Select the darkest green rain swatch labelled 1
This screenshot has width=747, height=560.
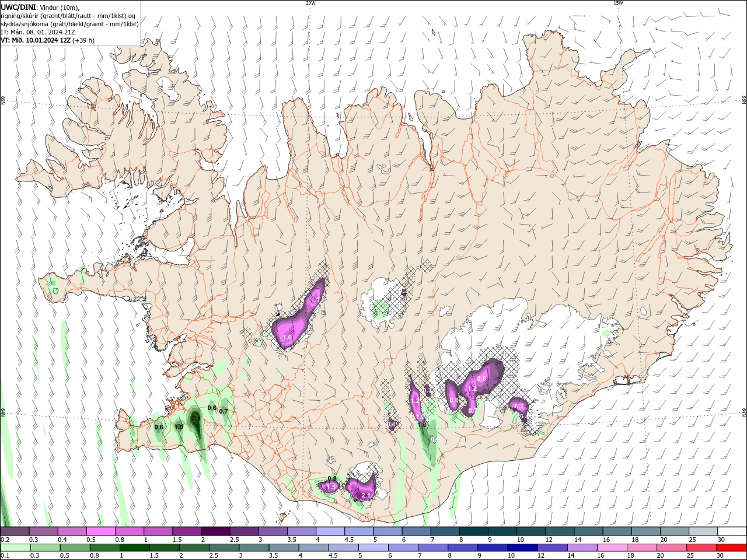pyautogui.click(x=134, y=548)
